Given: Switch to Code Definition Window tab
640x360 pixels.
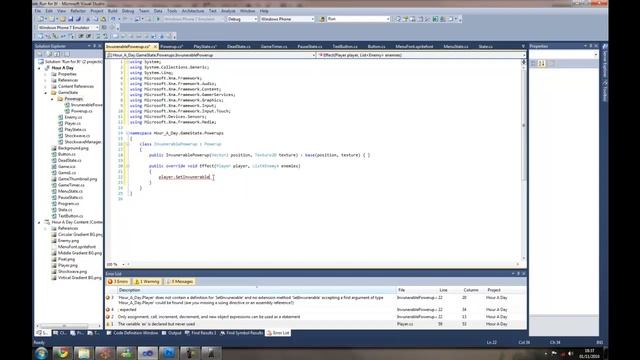Looking at the screenshot, I should 132,333.
